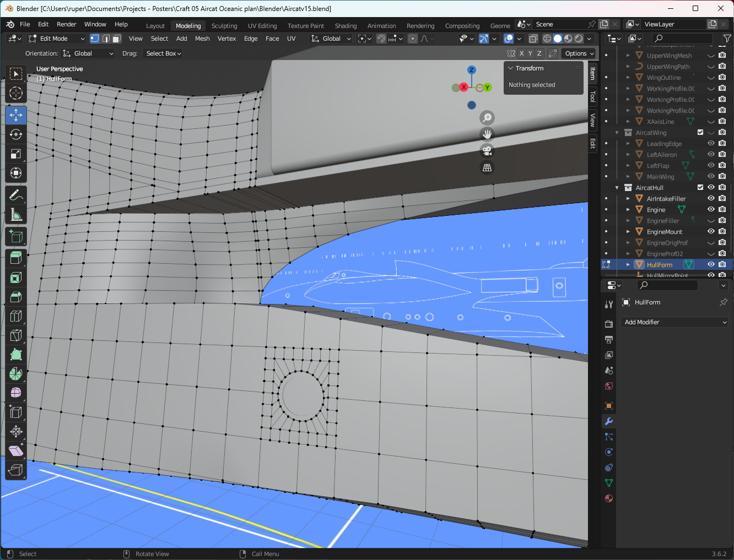Open the Mesh menu
Screen dimensions: 734x560
click(202, 39)
